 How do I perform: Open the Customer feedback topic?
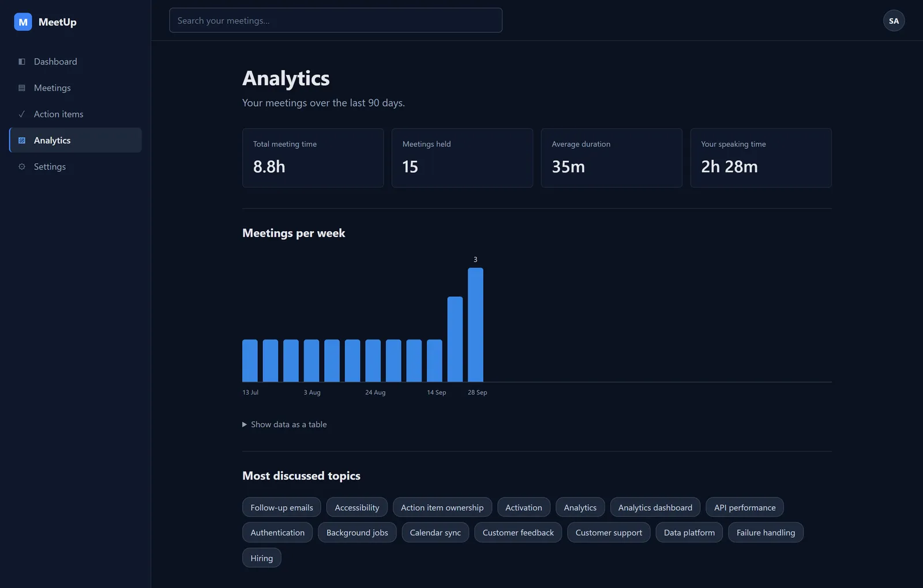518,533
